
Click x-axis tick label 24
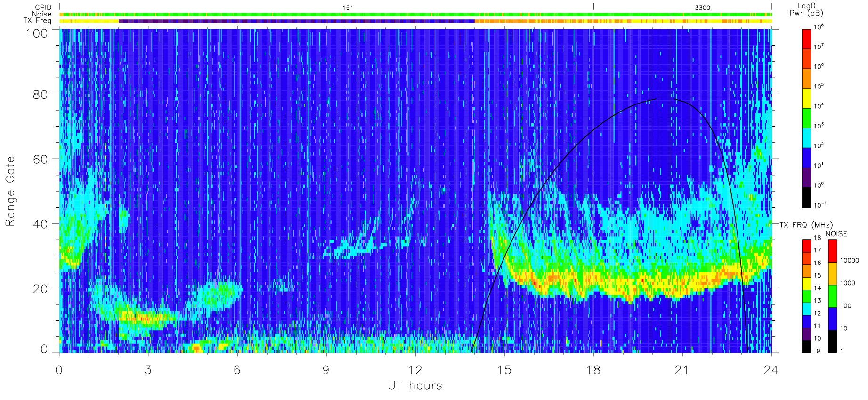coord(771,370)
